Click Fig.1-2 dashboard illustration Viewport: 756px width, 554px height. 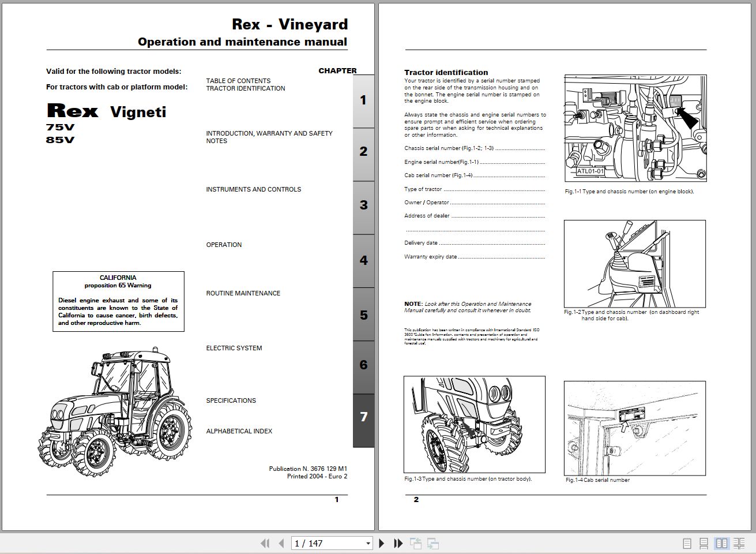click(634, 264)
